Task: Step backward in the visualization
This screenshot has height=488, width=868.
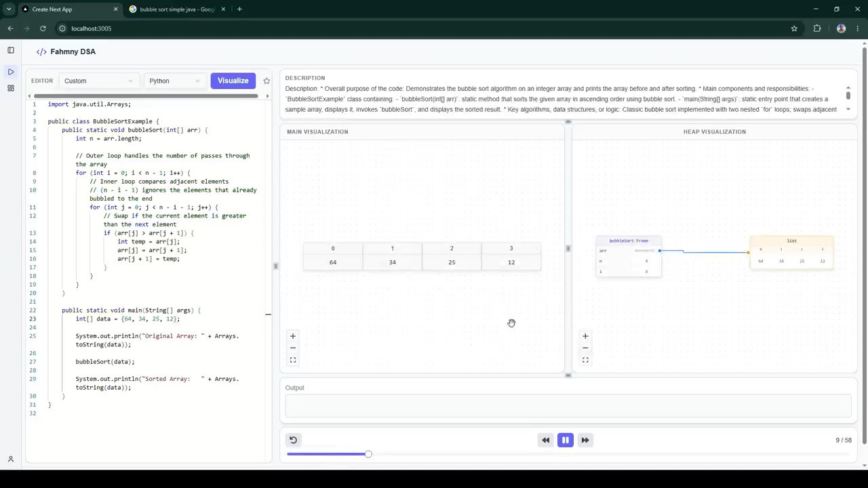Action: pos(545,440)
